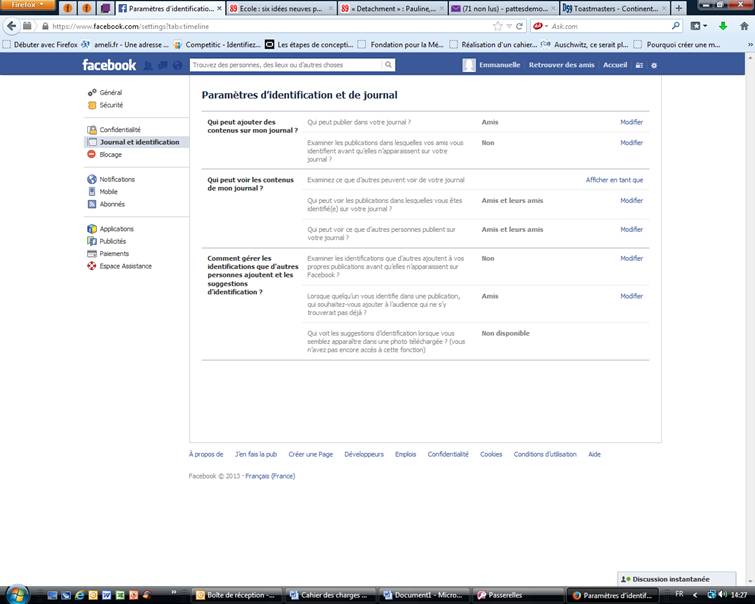Image resolution: width=755 pixels, height=604 pixels.
Task: Expand URL history dropdown arrow
Action: tap(509, 26)
